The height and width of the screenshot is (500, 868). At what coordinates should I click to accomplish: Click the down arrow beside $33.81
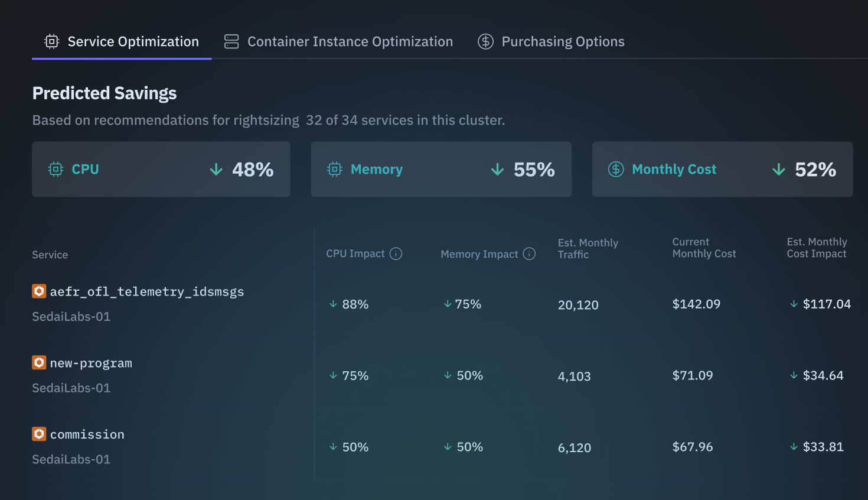(x=794, y=447)
